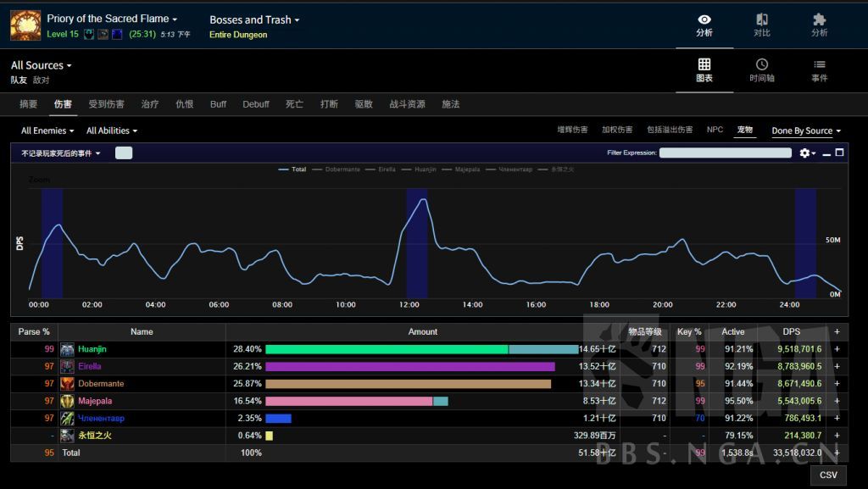Switch to 事件 list icon view

[x=819, y=70]
